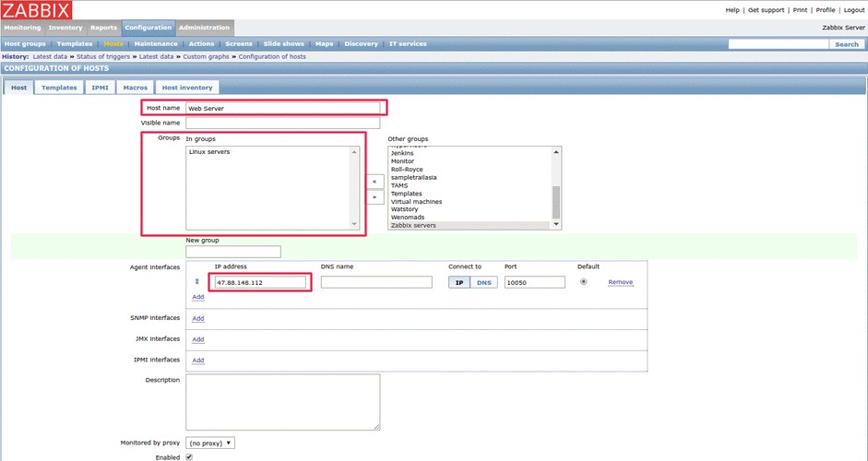
Task: Click down arrow of Other groups scrollbar
Action: tap(556, 224)
